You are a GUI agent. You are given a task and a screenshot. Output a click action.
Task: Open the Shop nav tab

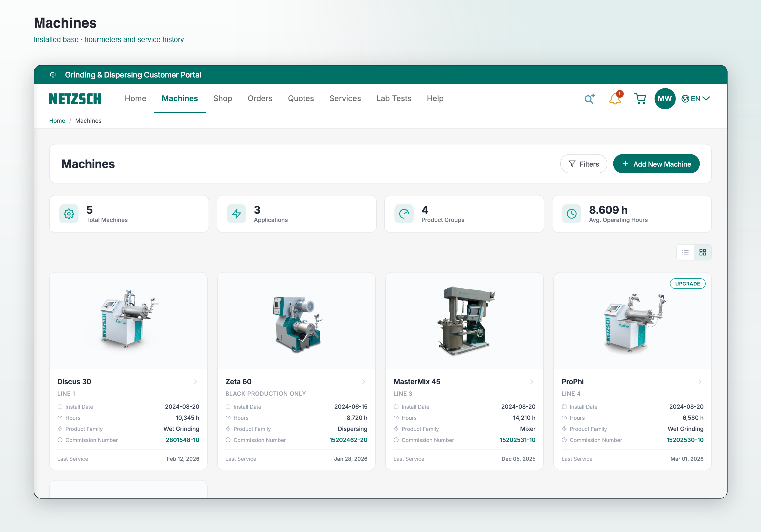coord(223,99)
